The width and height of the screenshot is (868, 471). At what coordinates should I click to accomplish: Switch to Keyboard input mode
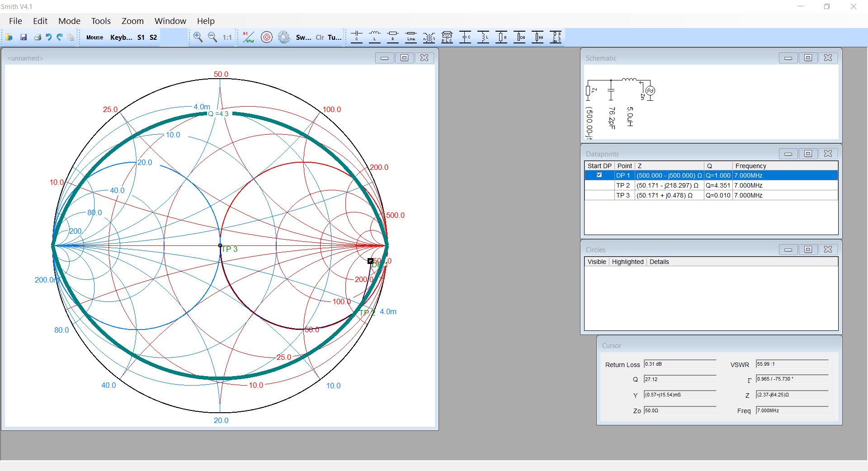coord(121,38)
